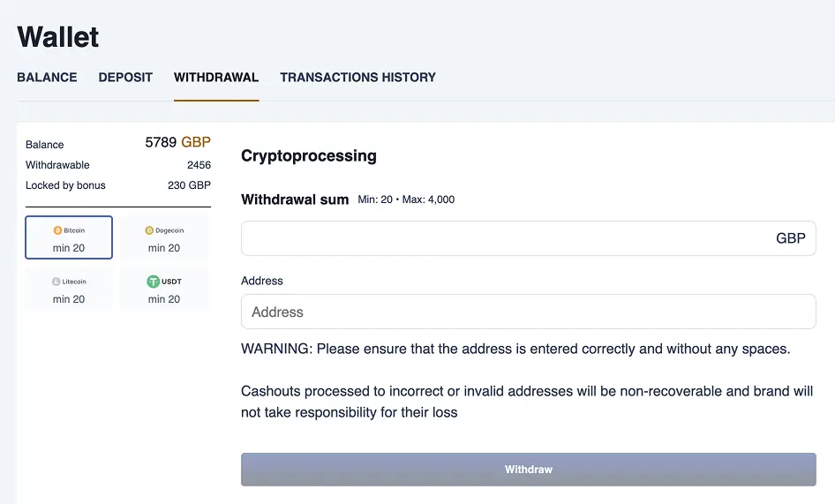Image resolution: width=835 pixels, height=504 pixels.
Task: Select the Bitcoin coin icon
Action: click(58, 230)
